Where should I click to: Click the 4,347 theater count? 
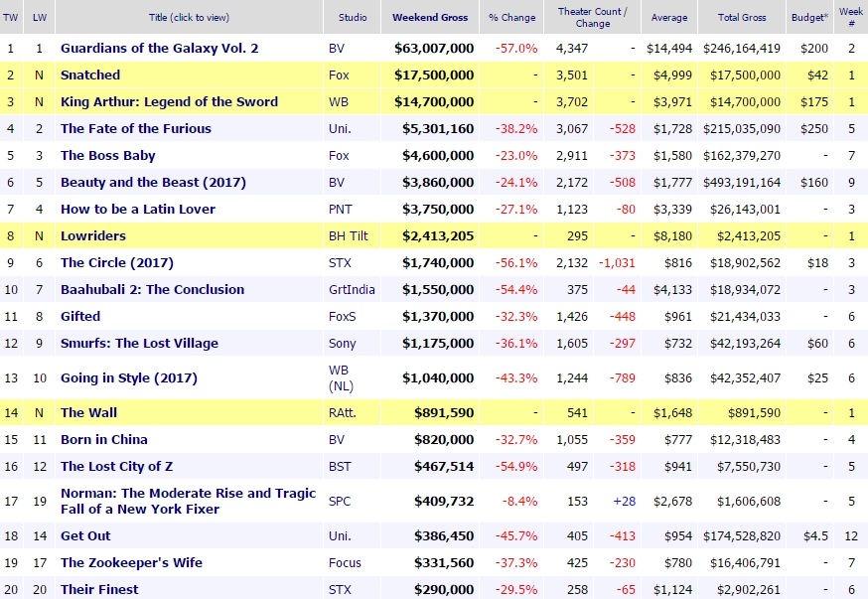pos(572,48)
